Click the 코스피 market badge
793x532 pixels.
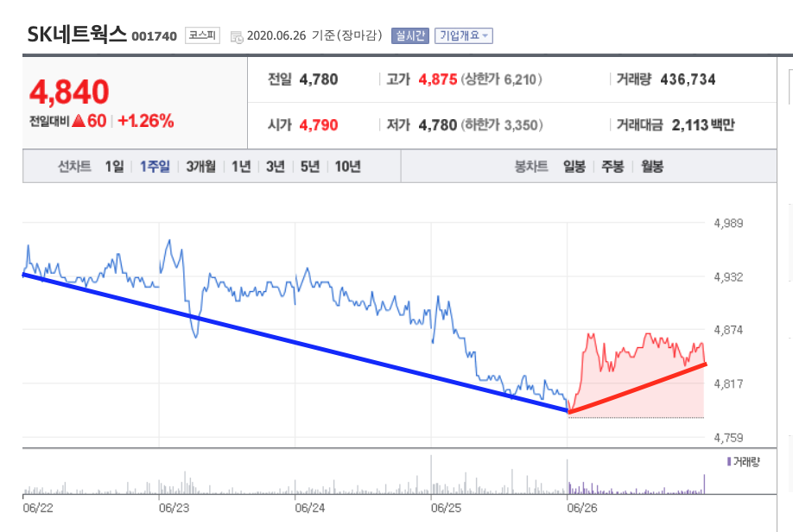point(202,35)
